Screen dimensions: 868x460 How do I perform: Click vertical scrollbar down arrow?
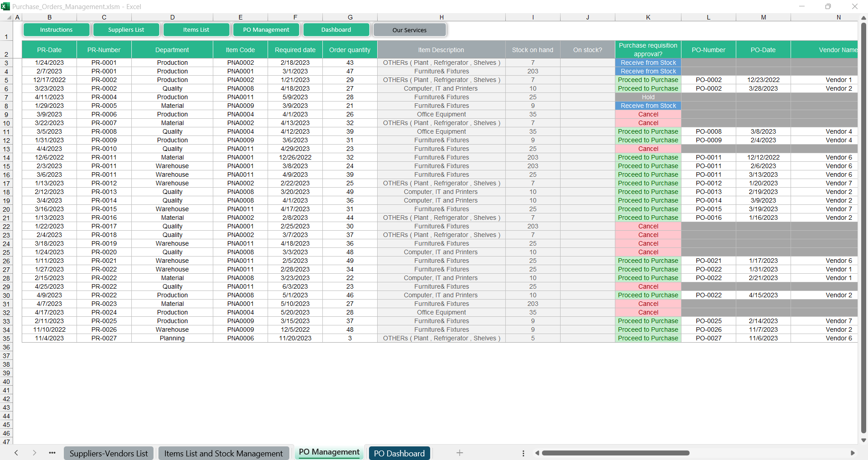point(863,440)
